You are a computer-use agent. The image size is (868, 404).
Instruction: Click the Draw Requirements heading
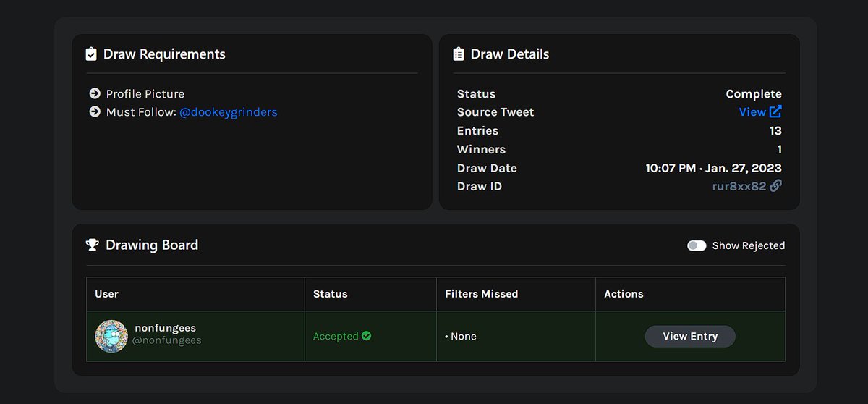164,54
